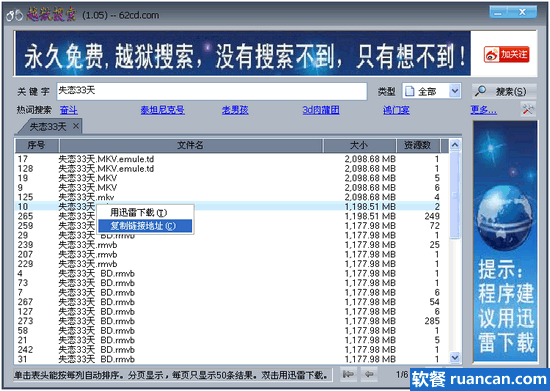Open the 类型 dropdown showing 全部

[431, 92]
